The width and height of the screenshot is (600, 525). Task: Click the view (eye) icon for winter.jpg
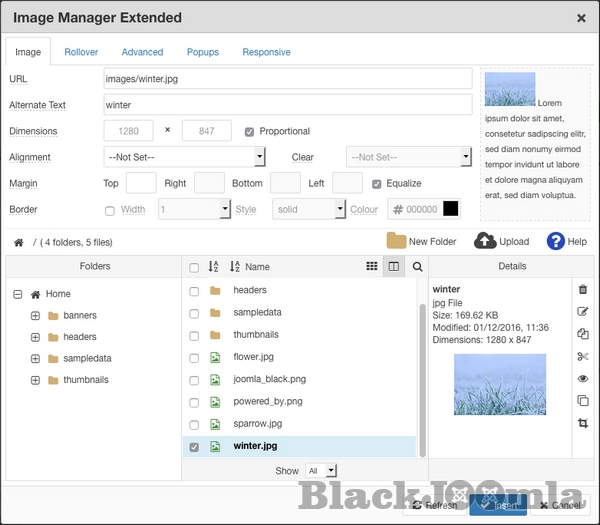(583, 379)
